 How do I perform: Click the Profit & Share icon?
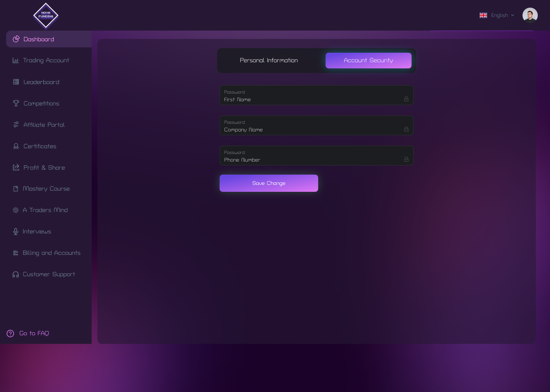[x=16, y=167]
